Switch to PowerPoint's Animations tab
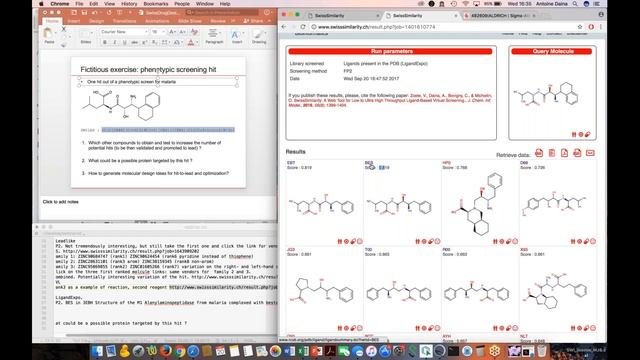Screen dimensions: 640x360 pyautogui.click(x=157, y=21)
